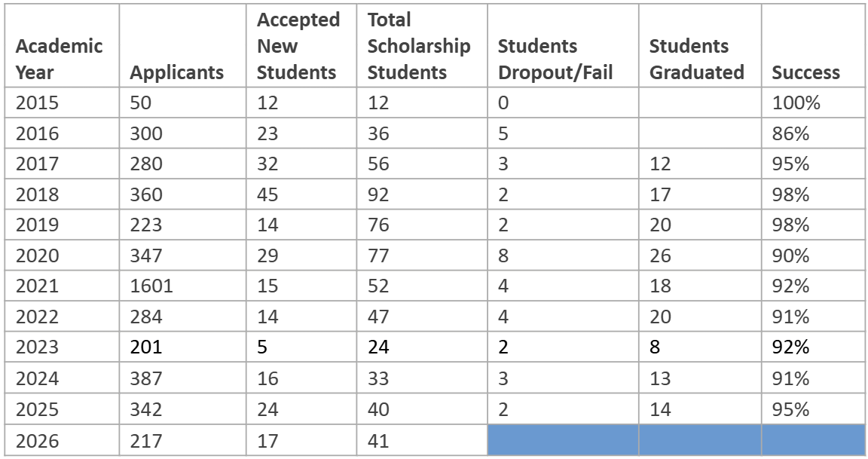Click the 2018 total scholarship cell showing 92

(378, 195)
